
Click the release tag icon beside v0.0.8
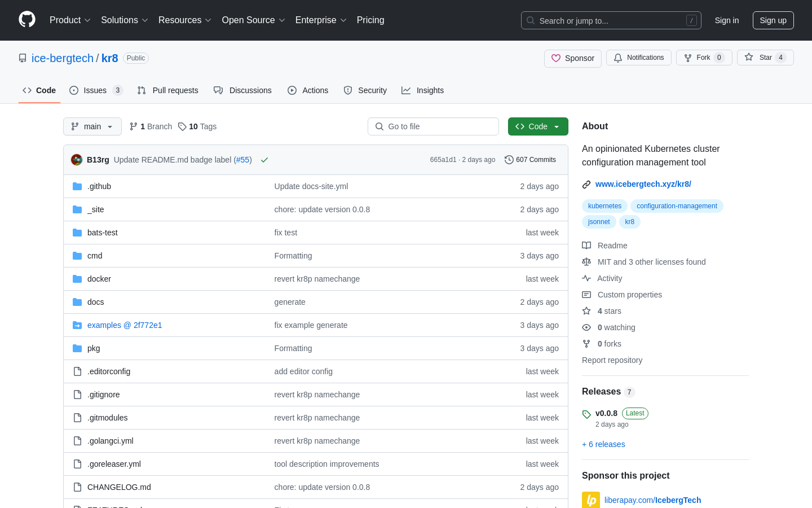click(x=586, y=414)
